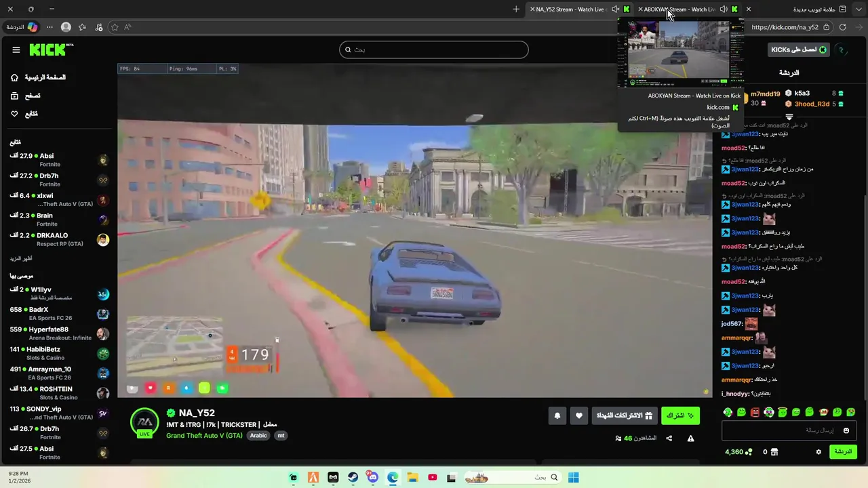Screen dimensions: 868x488
Task: Open Following in the Kick sidebar
Action: click(24, 114)
